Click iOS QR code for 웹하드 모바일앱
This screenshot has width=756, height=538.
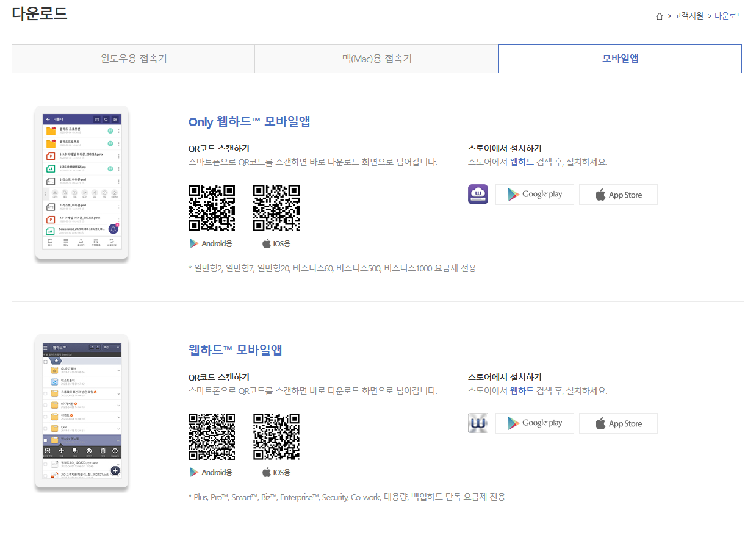(276, 437)
